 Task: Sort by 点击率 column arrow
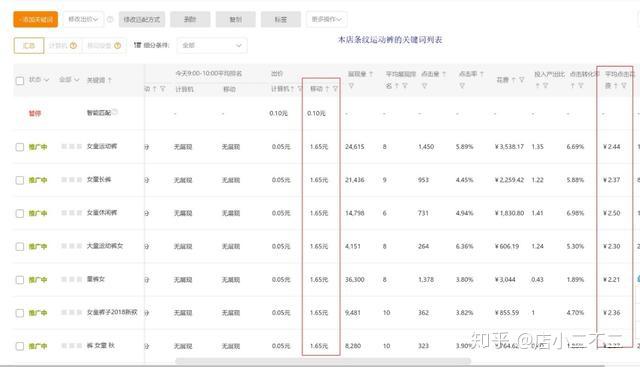pos(482,74)
